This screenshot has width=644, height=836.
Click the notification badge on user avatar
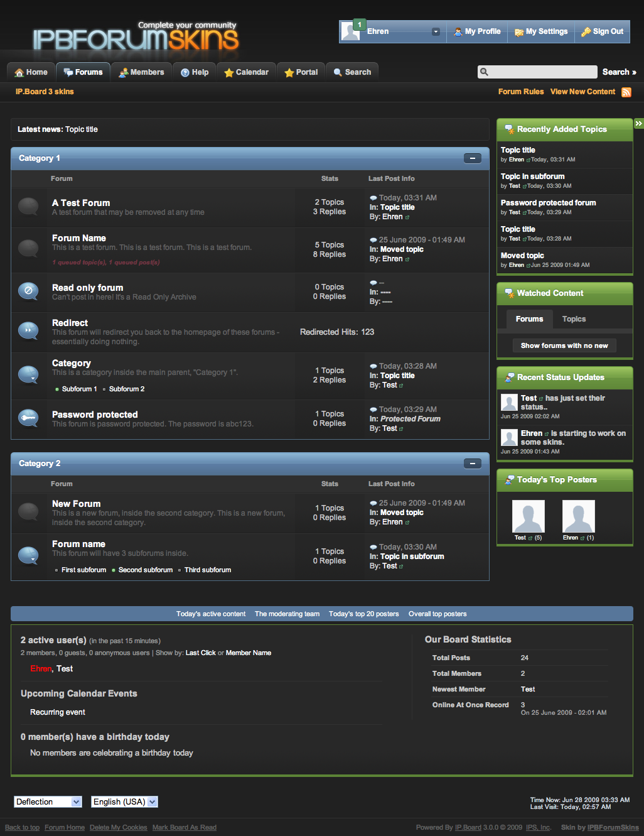point(359,24)
